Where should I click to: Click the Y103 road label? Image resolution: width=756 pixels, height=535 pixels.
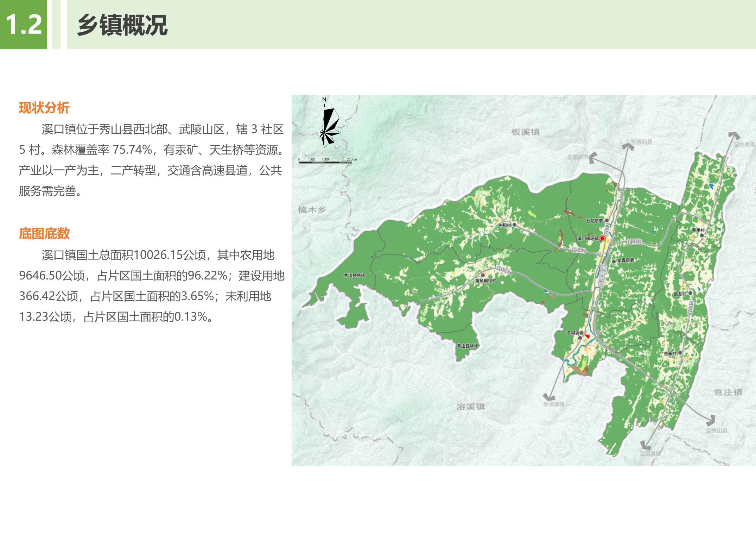pos(634,242)
